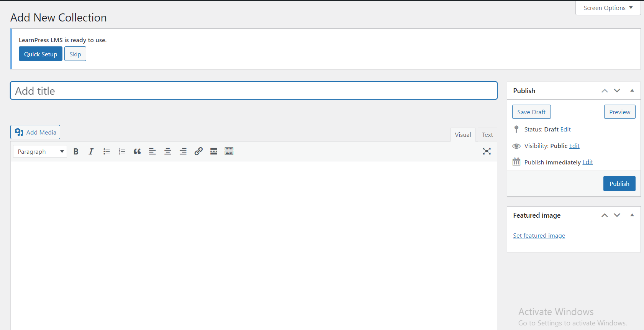Apply italic formatting with the I icon

tap(91, 151)
